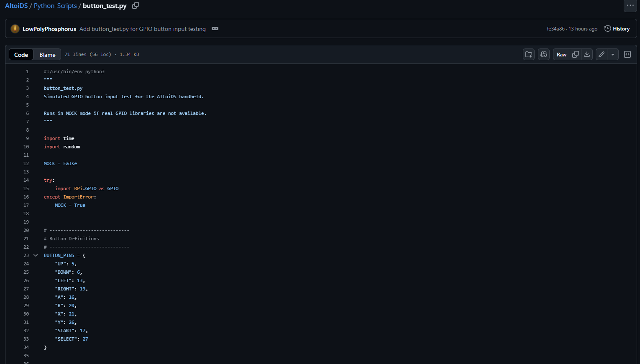Open the Python-Scripts folder breadcrumb
The height and width of the screenshot is (364, 640).
[x=55, y=6]
